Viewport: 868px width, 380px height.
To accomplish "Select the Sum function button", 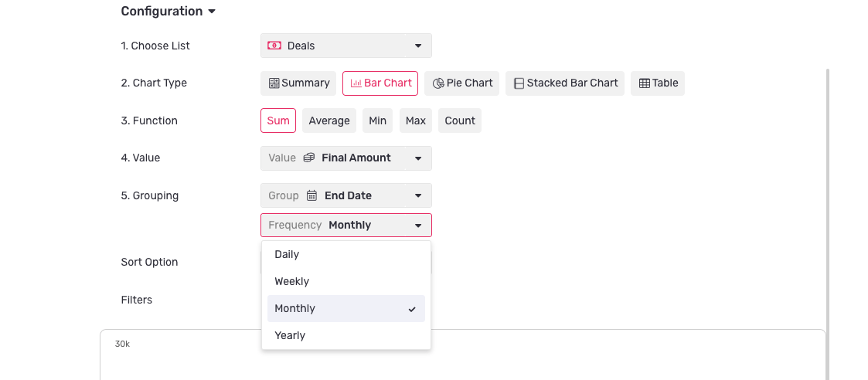I will 278,120.
